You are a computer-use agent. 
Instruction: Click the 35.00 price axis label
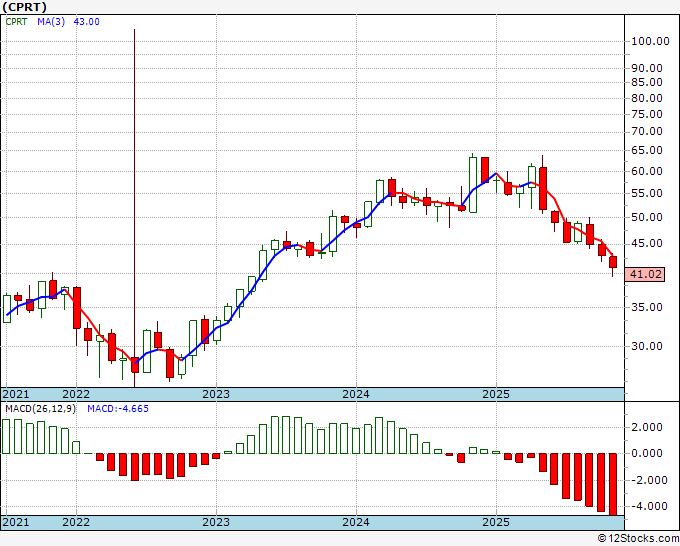pyautogui.click(x=647, y=307)
